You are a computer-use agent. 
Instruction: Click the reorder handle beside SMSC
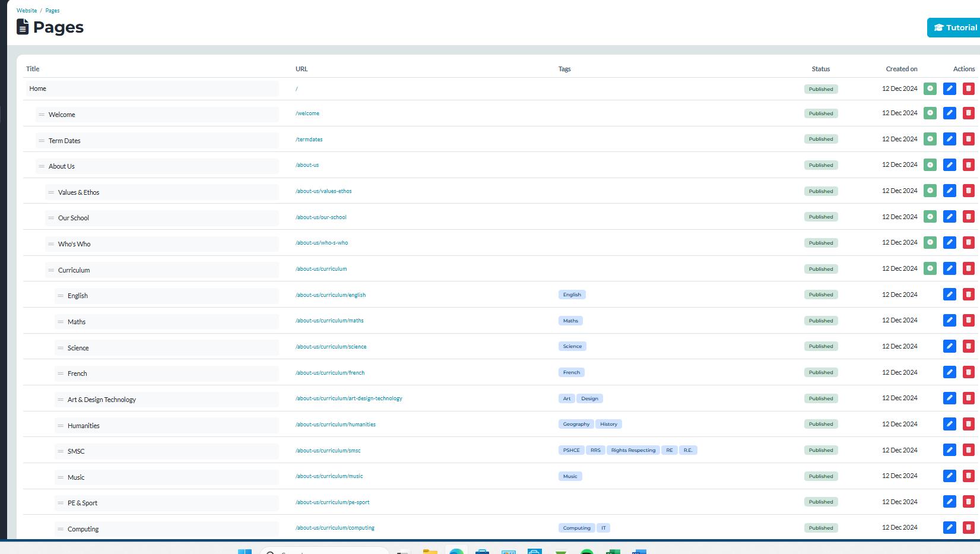tap(61, 451)
